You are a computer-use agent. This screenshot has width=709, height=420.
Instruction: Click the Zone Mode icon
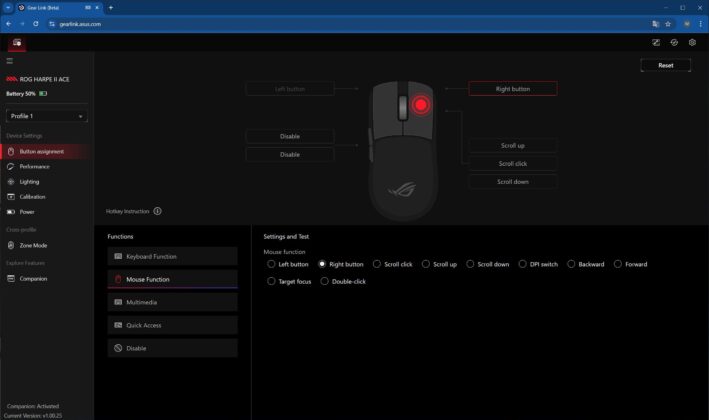pyautogui.click(x=11, y=245)
